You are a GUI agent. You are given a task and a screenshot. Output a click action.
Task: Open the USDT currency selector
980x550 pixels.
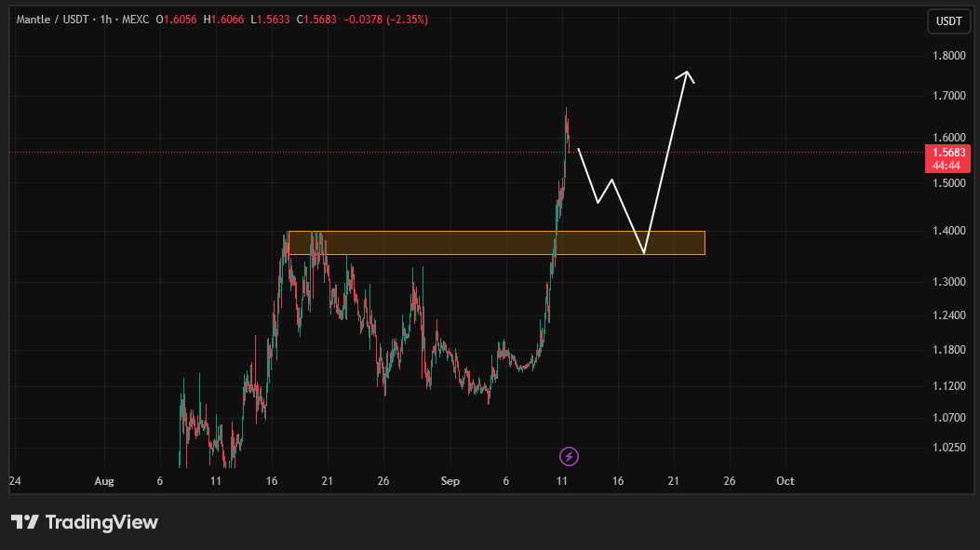[948, 21]
